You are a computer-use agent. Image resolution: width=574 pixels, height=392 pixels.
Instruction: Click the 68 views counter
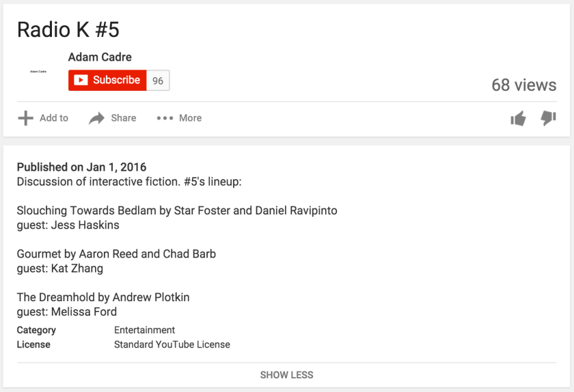[x=523, y=85]
